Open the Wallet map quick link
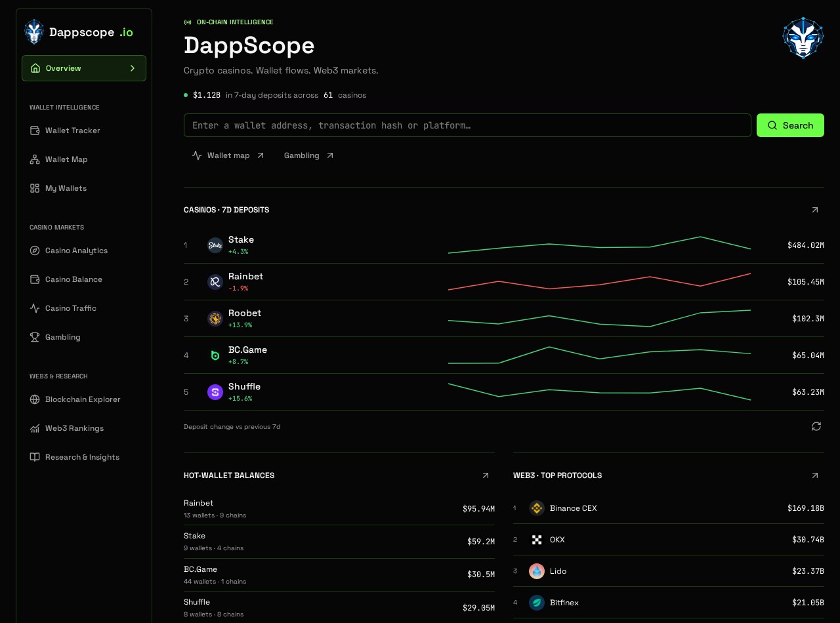The width and height of the screenshot is (840, 623). click(x=228, y=155)
